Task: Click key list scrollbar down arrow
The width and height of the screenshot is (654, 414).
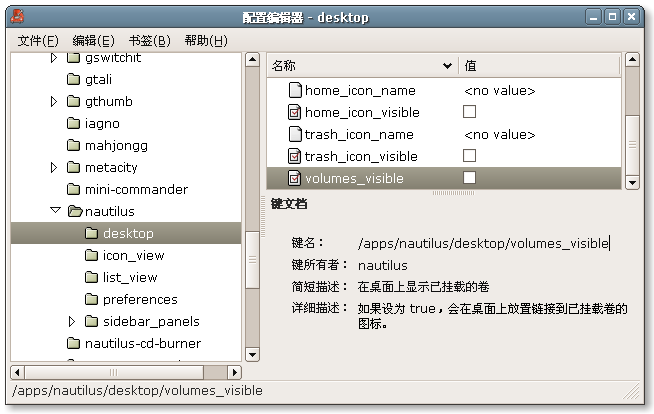Action: point(632,182)
